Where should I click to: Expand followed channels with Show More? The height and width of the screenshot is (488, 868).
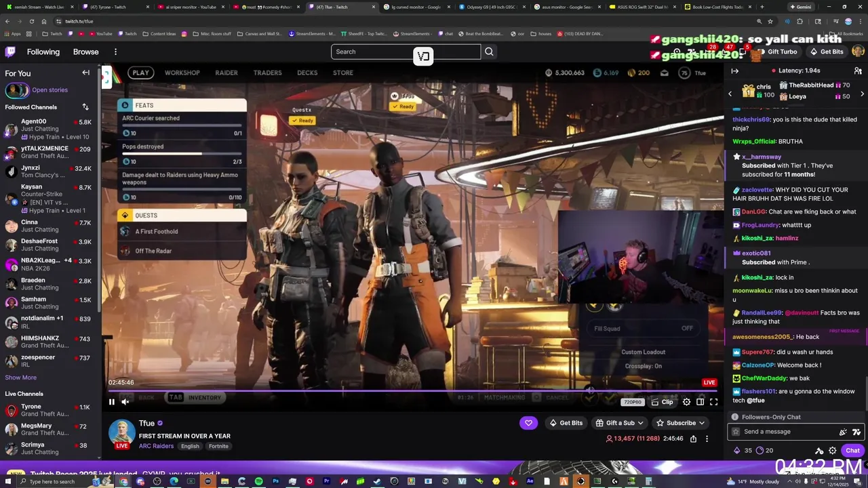point(21,378)
